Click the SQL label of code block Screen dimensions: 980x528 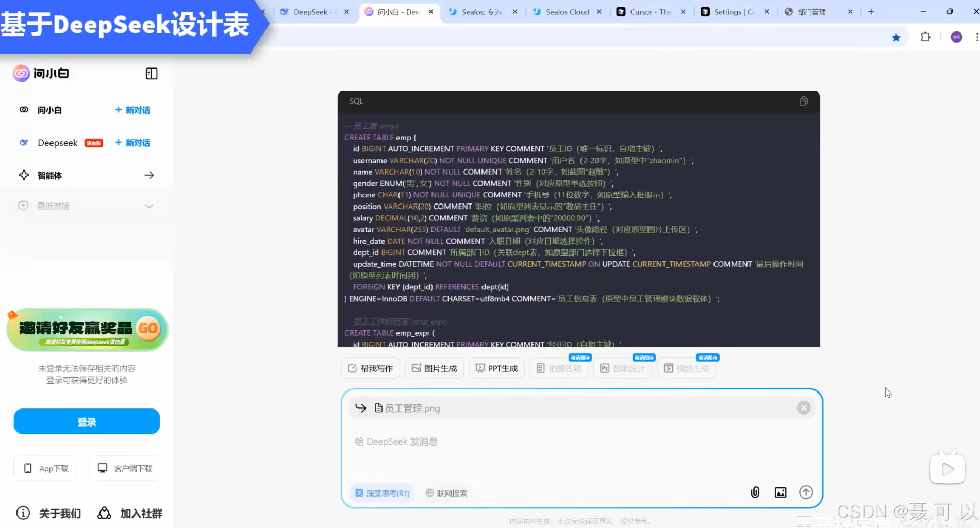(x=356, y=101)
